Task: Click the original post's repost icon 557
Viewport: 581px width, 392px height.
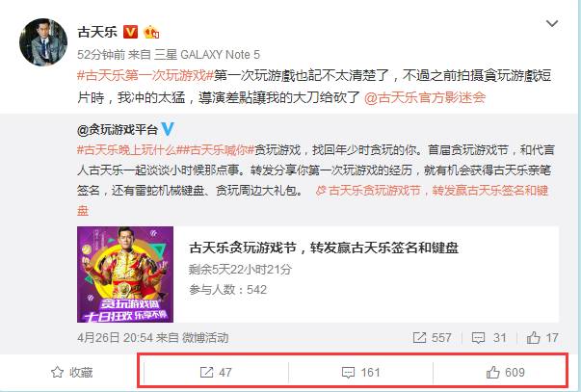Action: coord(432,337)
